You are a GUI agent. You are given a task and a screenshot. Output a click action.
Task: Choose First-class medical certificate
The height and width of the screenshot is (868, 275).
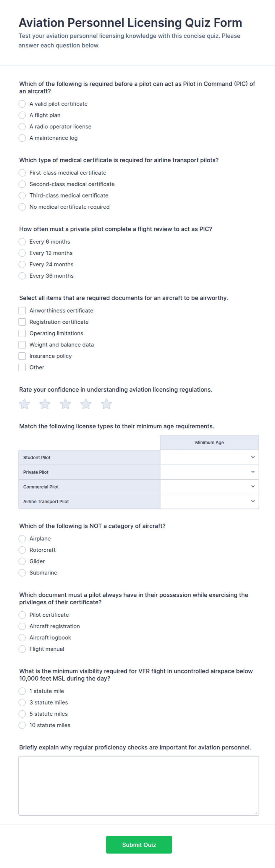[22, 173]
